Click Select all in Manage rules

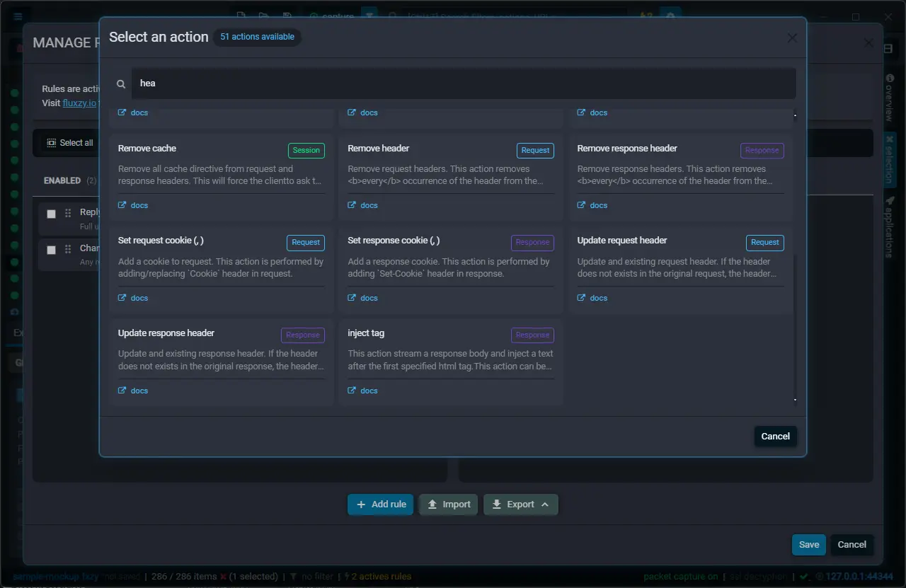69,143
